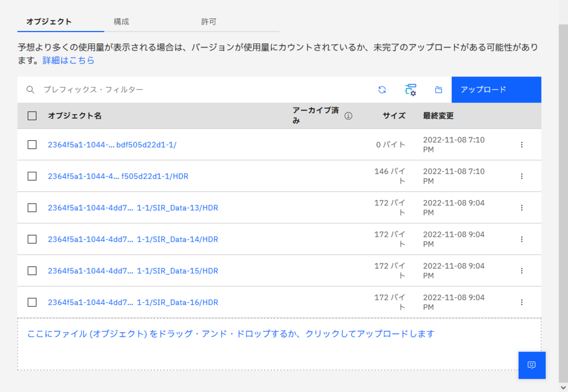Open object f505d22d1-1/HDR link
The width and height of the screenshot is (568, 392).
click(118, 176)
